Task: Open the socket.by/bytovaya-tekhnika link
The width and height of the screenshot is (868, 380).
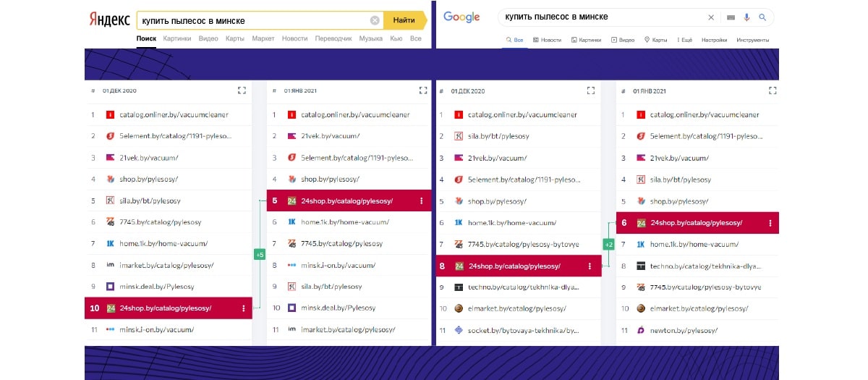Action: click(x=524, y=330)
